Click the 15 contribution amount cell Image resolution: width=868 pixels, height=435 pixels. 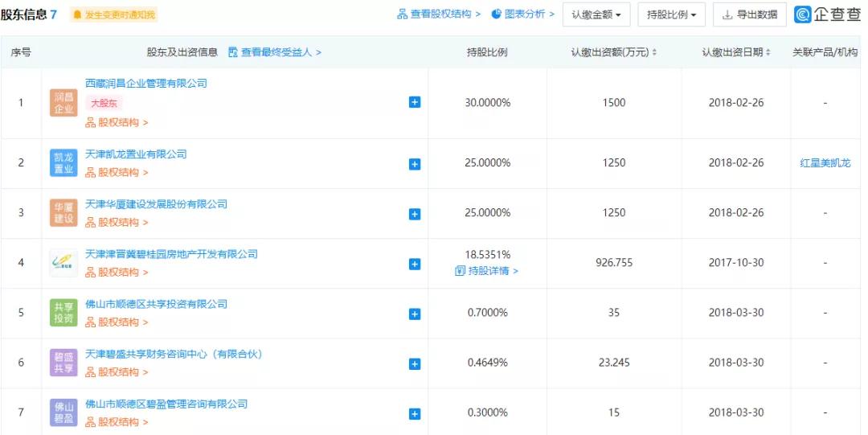(x=614, y=412)
